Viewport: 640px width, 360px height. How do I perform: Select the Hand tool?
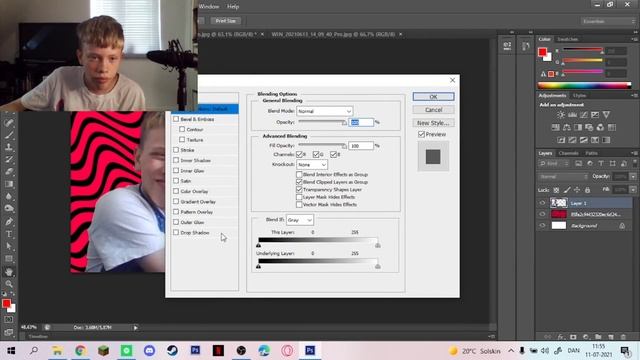coord(9,271)
